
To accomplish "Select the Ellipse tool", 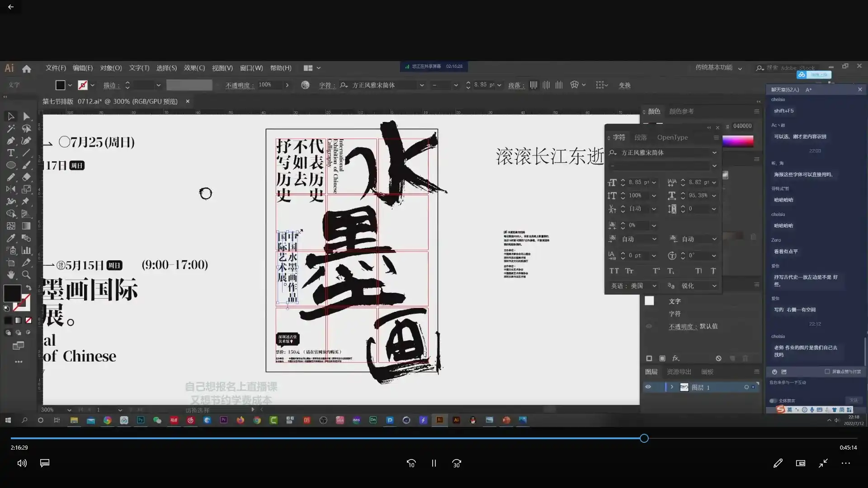I will coord(10,165).
